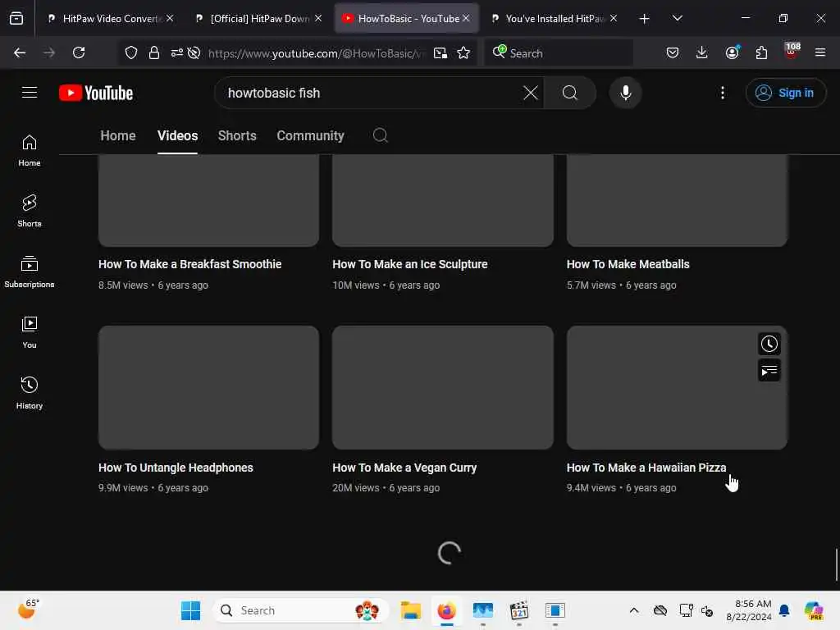Open Firefox tracking protection shield
This screenshot has width=840, height=630.
pos(131,52)
